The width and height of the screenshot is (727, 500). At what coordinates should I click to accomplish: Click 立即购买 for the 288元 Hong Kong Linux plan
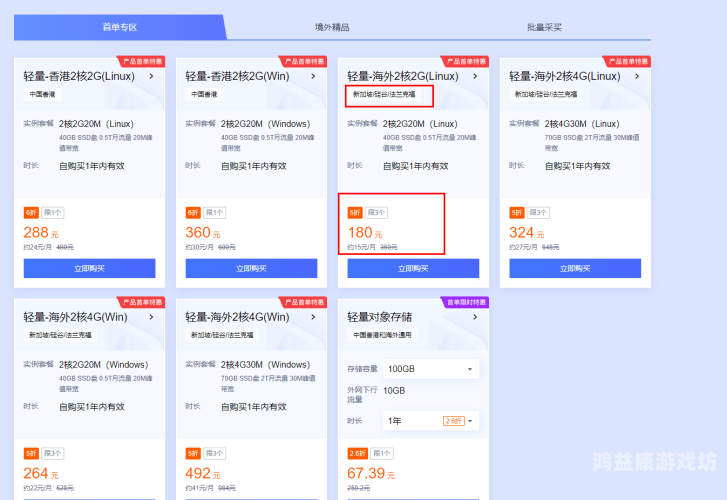coord(89,269)
